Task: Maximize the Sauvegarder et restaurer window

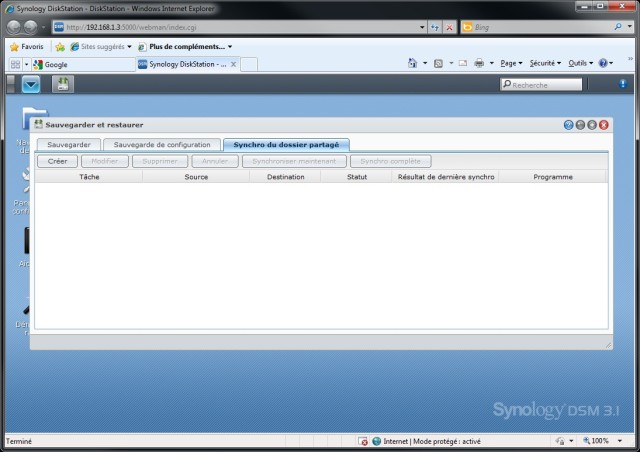Action: tap(592, 125)
